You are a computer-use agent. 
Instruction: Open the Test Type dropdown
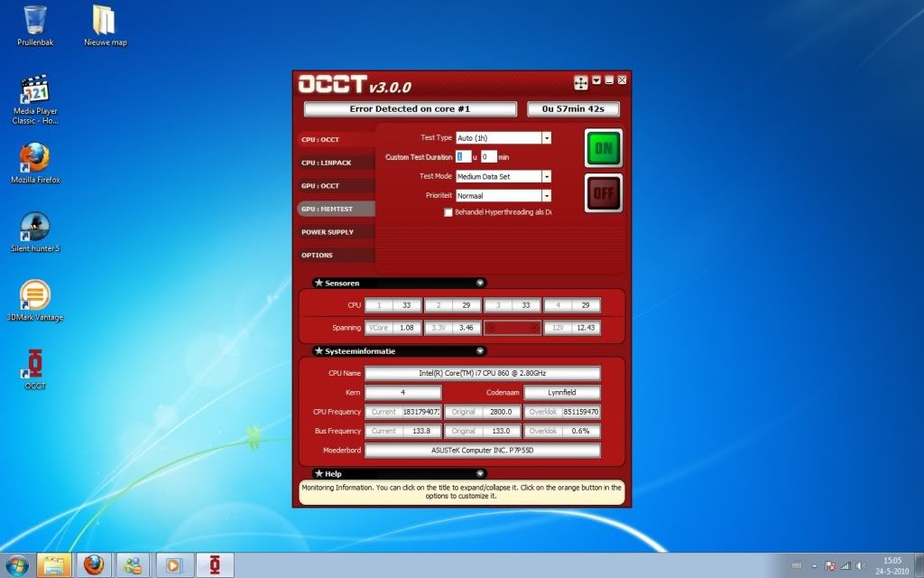click(546, 138)
